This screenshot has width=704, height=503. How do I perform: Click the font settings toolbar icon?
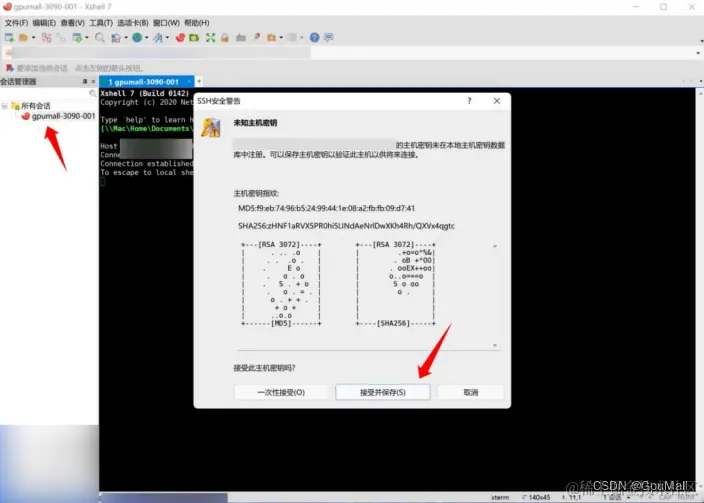pyautogui.click(x=158, y=38)
